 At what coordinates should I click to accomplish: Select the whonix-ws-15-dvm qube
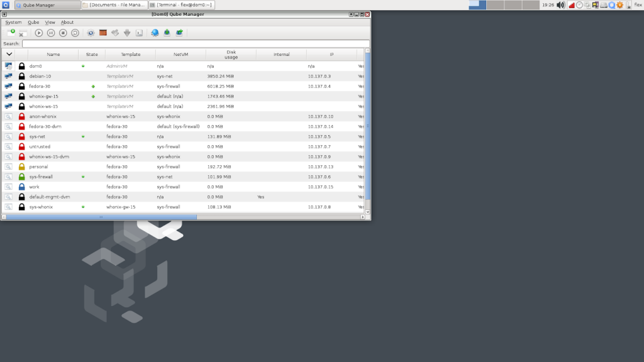[183, 156]
